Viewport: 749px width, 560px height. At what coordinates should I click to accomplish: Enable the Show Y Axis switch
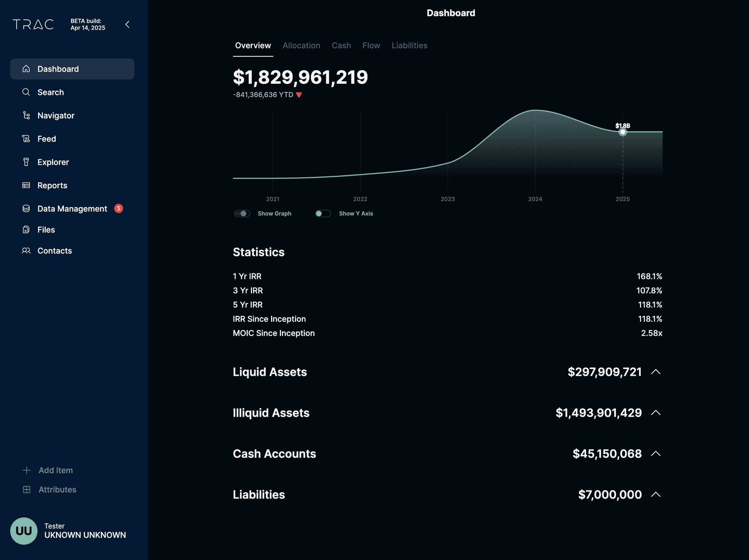[x=323, y=213]
